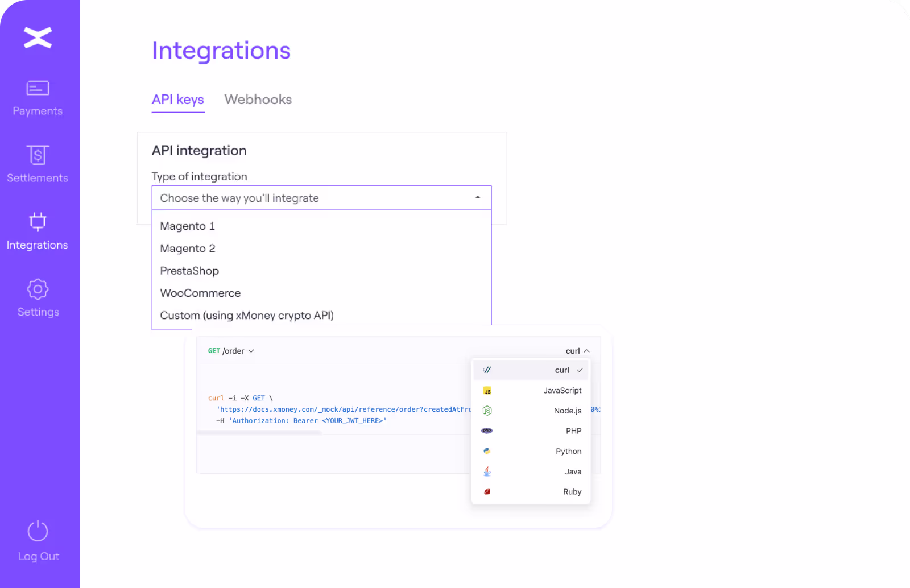Click 'Choose the way you'll integrate' field
This screenshot has height=588, width=910.
tap(321, 198)
